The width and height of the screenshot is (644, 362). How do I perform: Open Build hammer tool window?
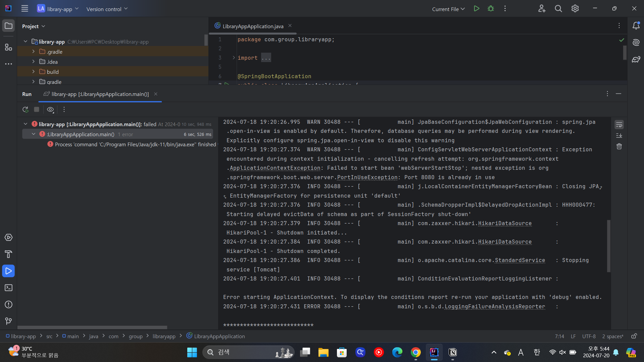pyautogui.click(x=8, y=254)
